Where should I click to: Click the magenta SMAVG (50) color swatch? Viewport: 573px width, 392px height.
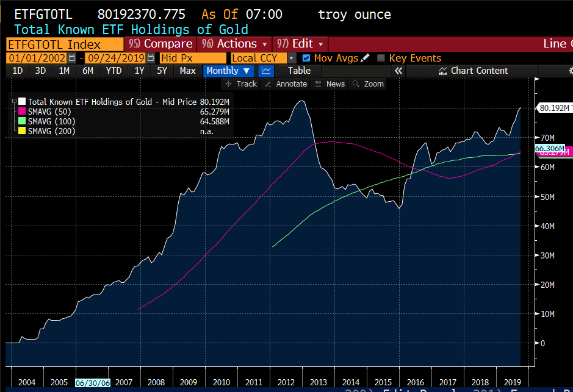22,112
